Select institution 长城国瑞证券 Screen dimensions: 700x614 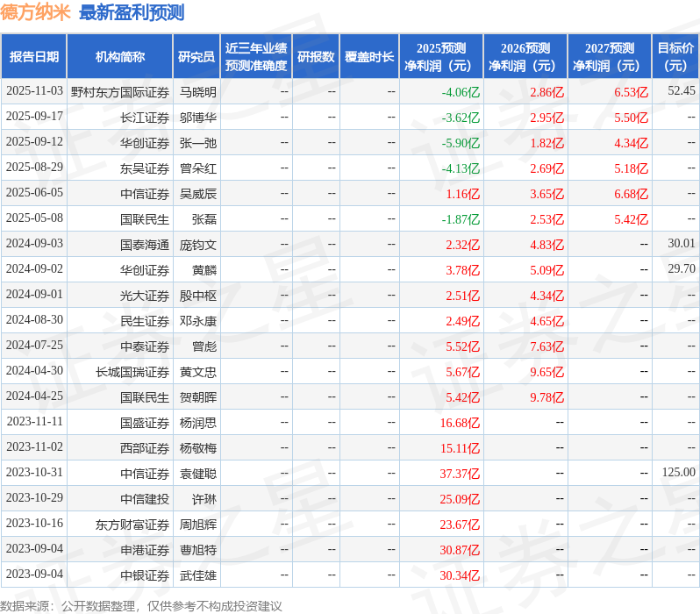click(132, 372)
